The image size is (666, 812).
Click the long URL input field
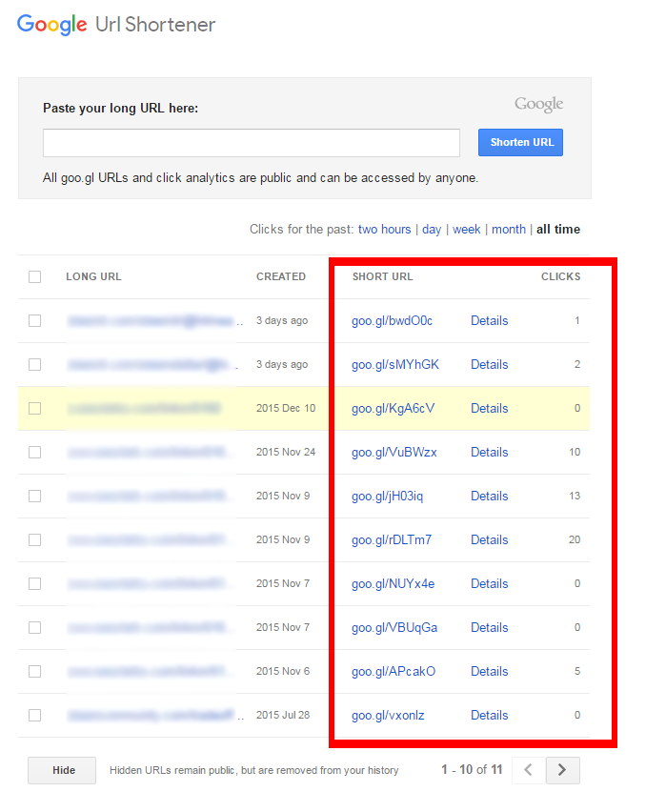coord(252,143)
